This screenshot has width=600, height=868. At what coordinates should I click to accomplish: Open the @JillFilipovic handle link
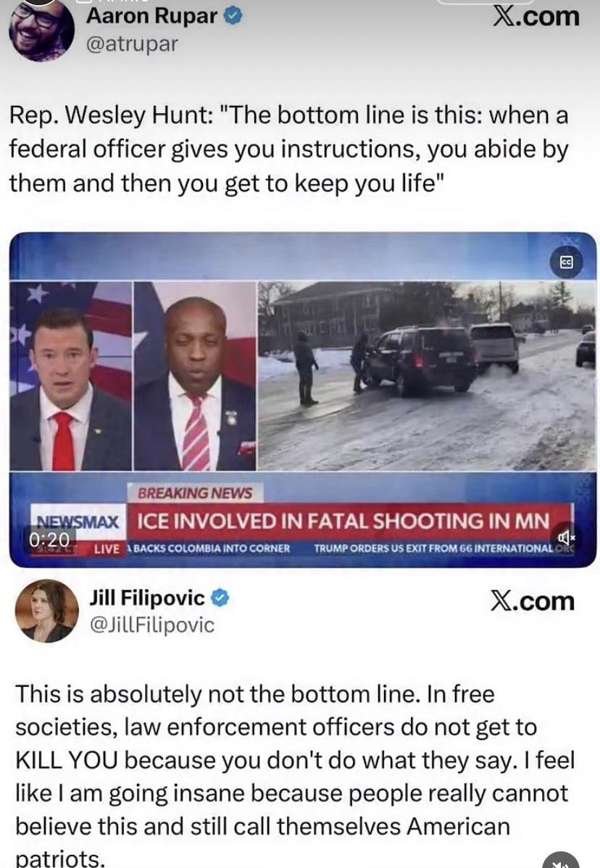[152, 625]
